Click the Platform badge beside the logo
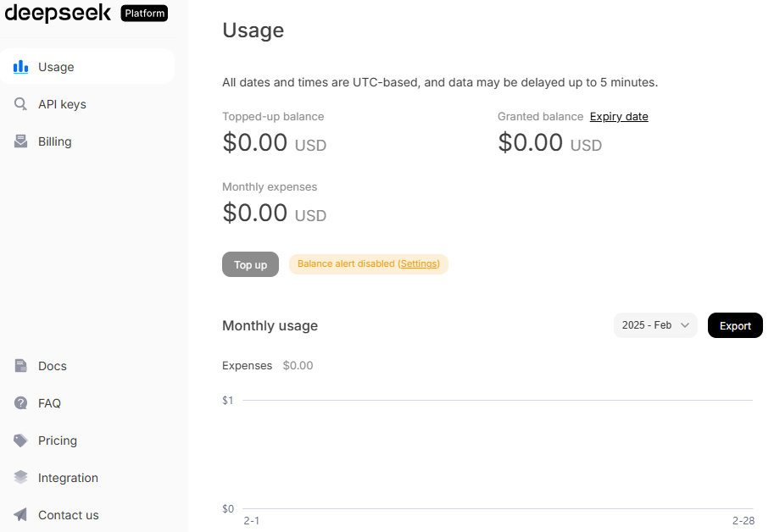Screen dimensions: 774x532 tap(144, 14)
